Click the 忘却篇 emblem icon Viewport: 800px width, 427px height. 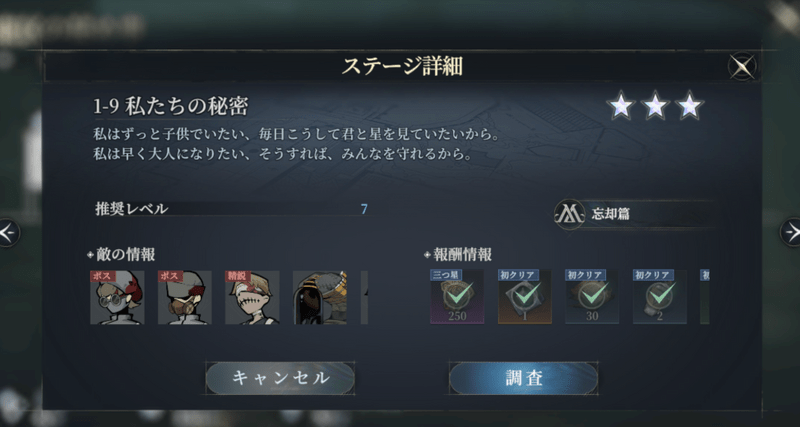coord(569,214)
